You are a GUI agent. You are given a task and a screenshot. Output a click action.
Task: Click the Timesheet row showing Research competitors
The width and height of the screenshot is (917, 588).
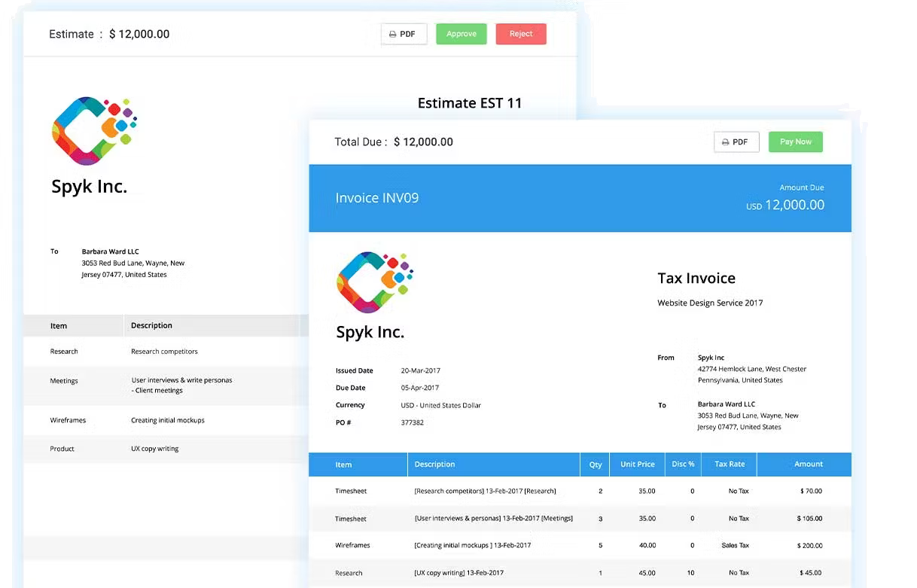[x=351, y=491]
